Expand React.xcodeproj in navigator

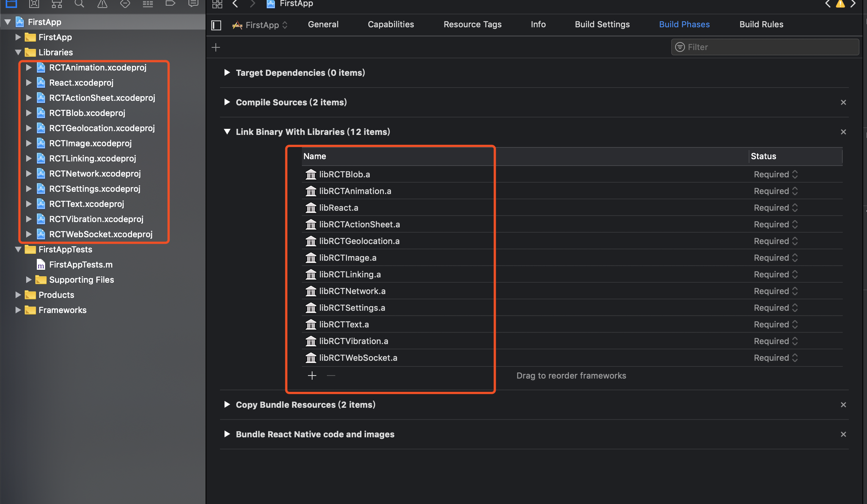(x=29, y=83)
